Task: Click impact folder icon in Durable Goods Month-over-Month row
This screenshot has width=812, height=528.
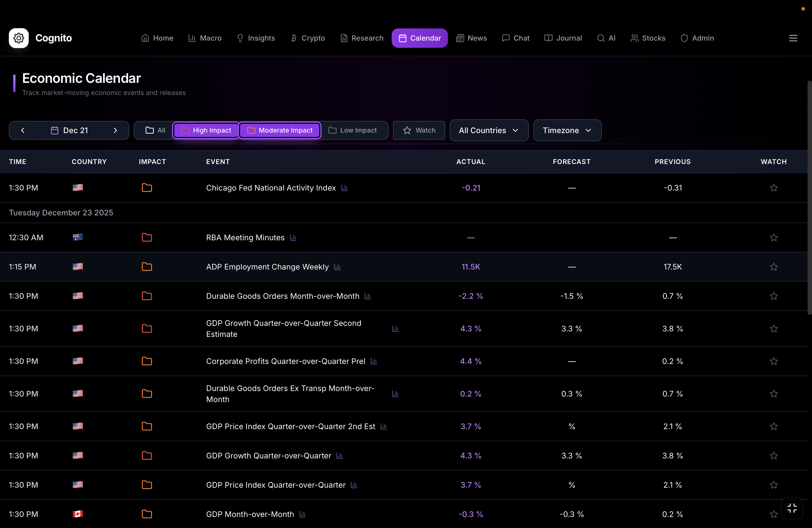Action: [147, 296]
